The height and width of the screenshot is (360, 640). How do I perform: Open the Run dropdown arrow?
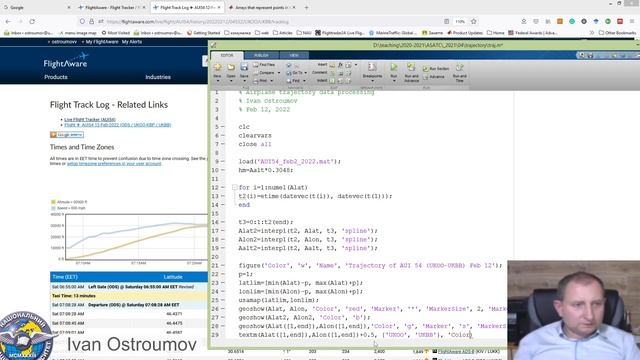point(394,81)
